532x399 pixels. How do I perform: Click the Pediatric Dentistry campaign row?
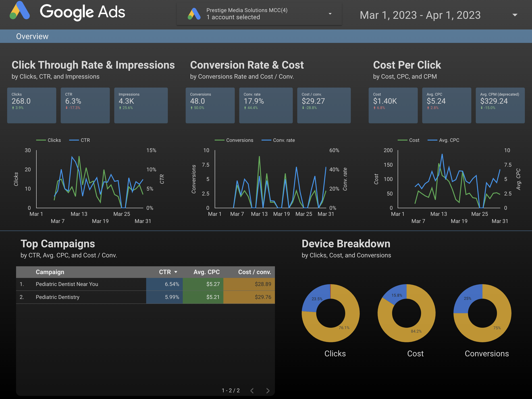click(58, 297)
